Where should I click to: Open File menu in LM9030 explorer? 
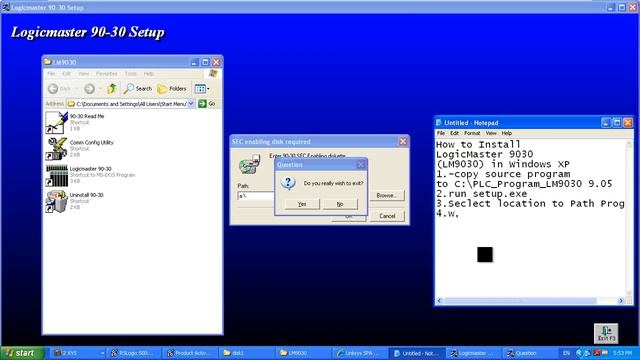(x=51, y=73)
